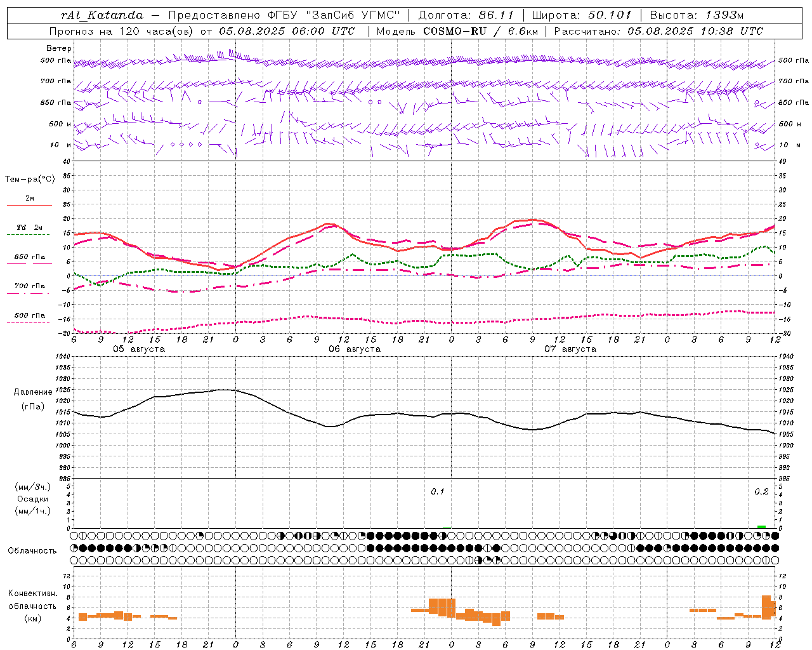Image resolution: width=812 pixels, height=650 pixels.
Task: Click the 05 августа date label
Action: pos(139,349)
